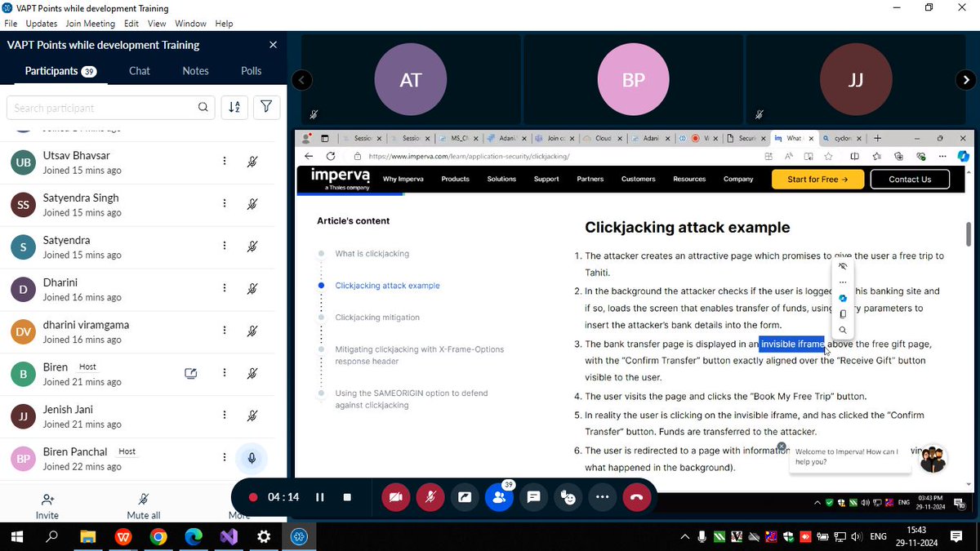
Task: Show next video tiles arrow
Action: [966, 80]
